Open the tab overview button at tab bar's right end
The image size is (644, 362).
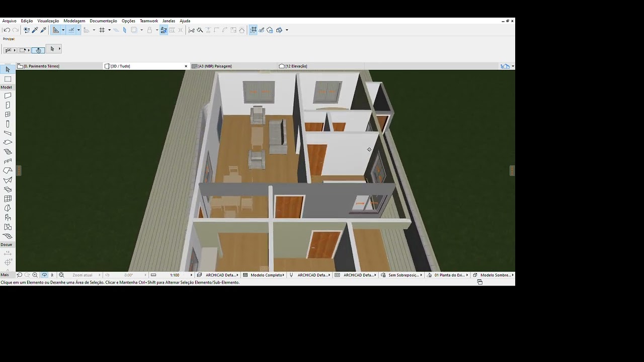coord(507,66)
